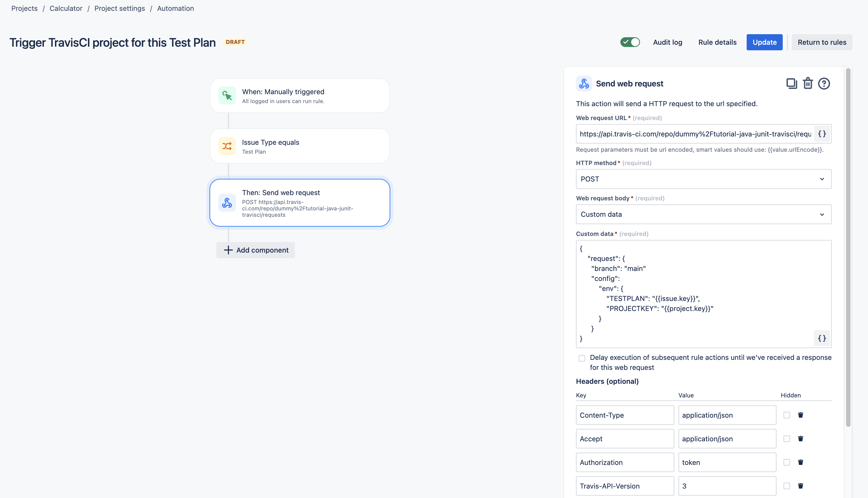868x498 pixels.
Task: Check Delay execution of subsequent rule actions
Action: tap(582, 358)
